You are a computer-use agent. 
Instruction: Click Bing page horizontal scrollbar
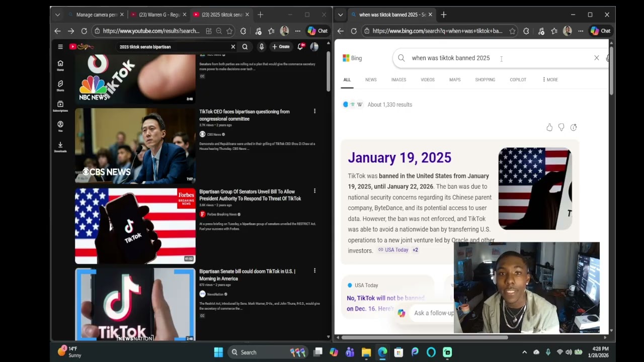coord(426,337)
